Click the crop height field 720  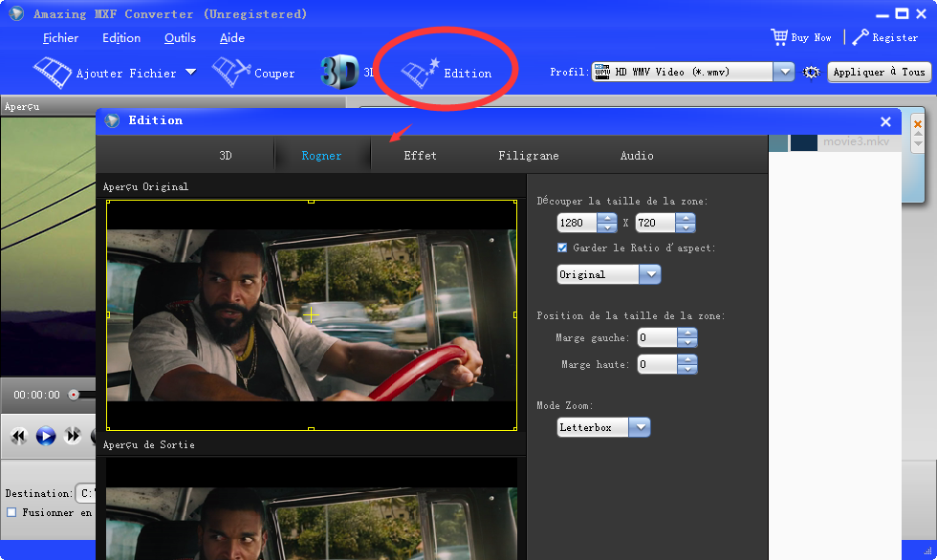pyautogui.click(x=655, y=223)
